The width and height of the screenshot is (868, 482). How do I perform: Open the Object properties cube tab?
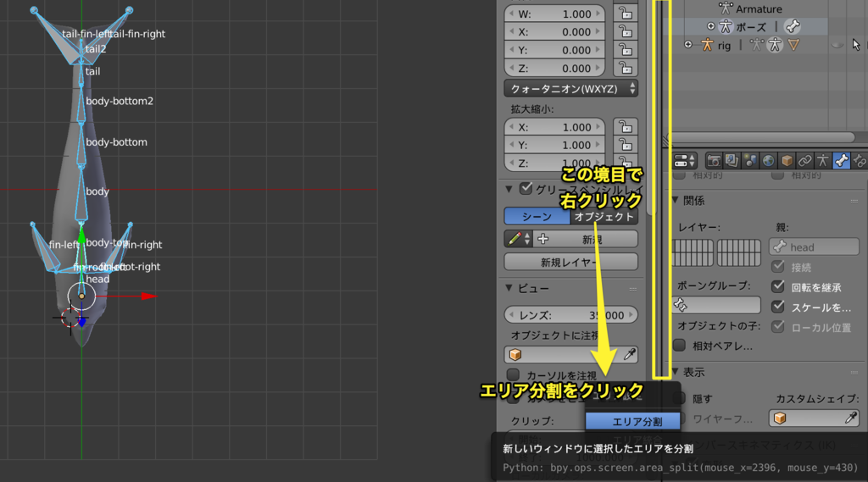pyautogui.click(x=787, y=161)
